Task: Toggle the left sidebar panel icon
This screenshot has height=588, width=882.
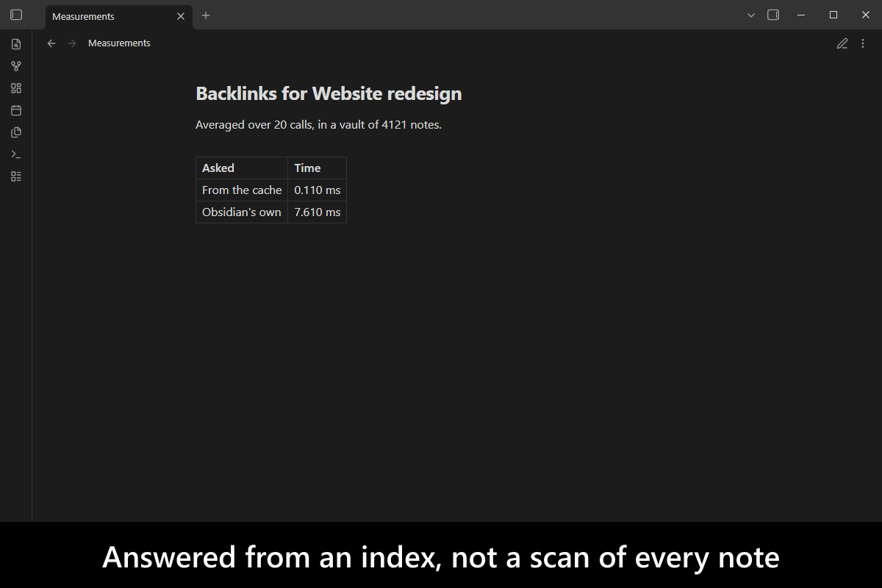Action: click(x=16, y=15)
